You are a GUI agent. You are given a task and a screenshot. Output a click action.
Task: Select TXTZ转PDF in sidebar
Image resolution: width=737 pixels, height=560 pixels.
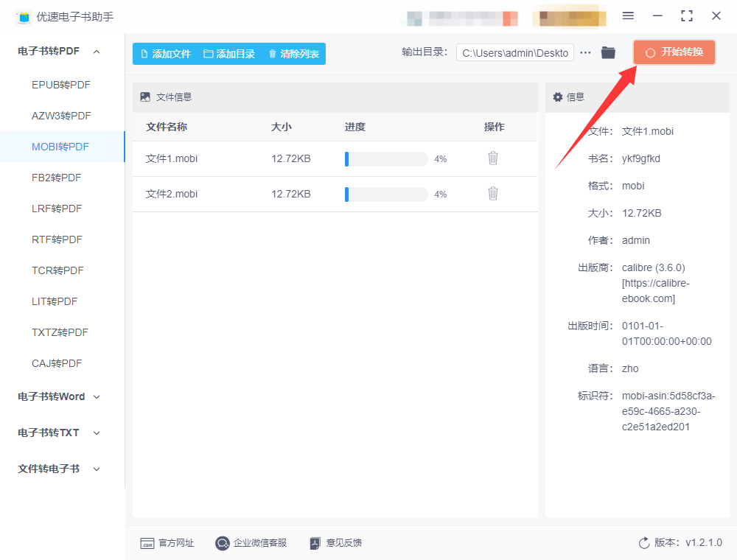tap(61, 332)
